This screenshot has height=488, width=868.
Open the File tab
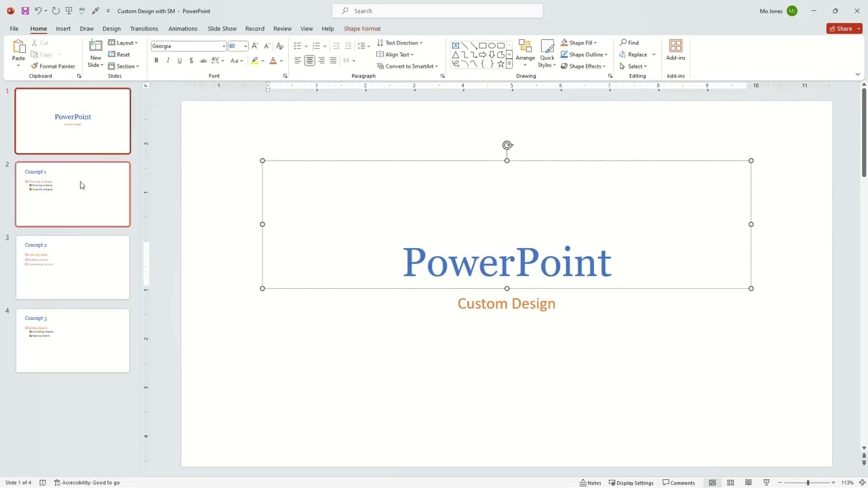point(14,28)
